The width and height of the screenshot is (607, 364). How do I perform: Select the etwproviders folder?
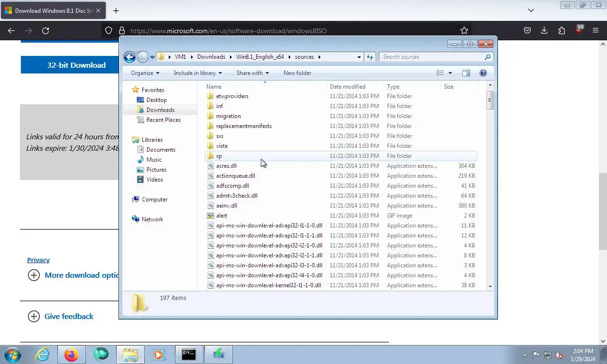point(232,96)
